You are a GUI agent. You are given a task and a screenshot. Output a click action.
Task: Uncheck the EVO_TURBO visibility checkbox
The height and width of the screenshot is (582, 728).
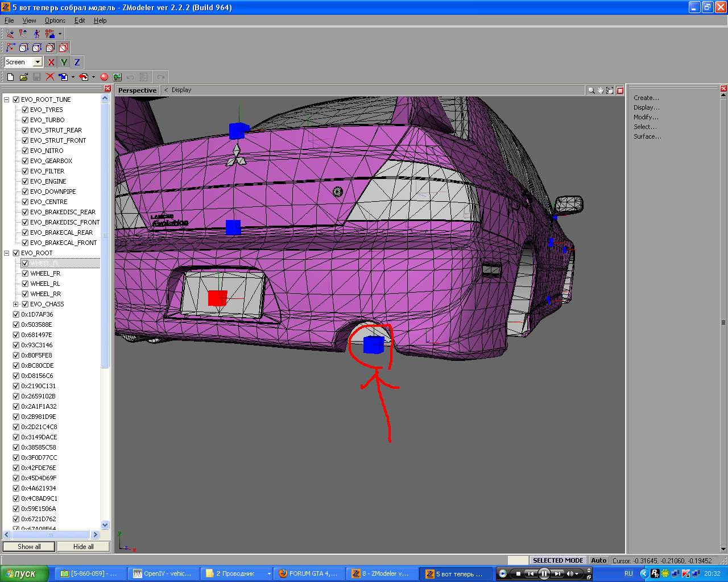[25, 120]
